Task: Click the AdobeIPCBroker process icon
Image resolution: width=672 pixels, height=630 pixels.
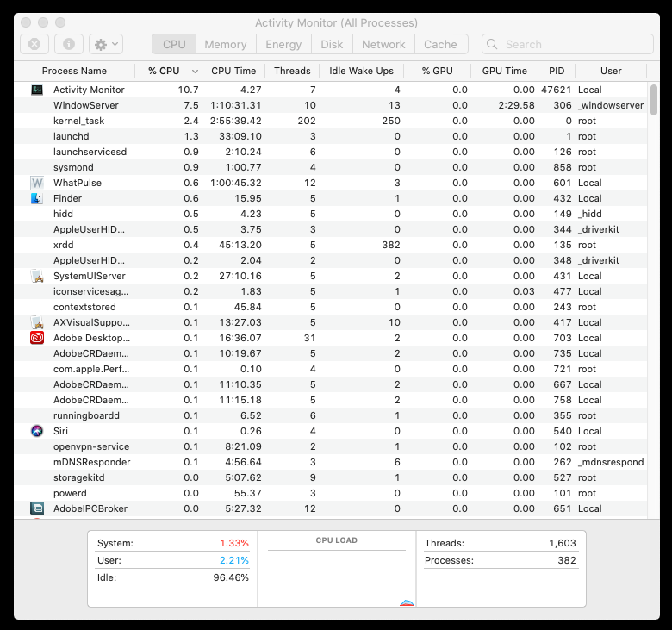Action: tap(37, 508)
